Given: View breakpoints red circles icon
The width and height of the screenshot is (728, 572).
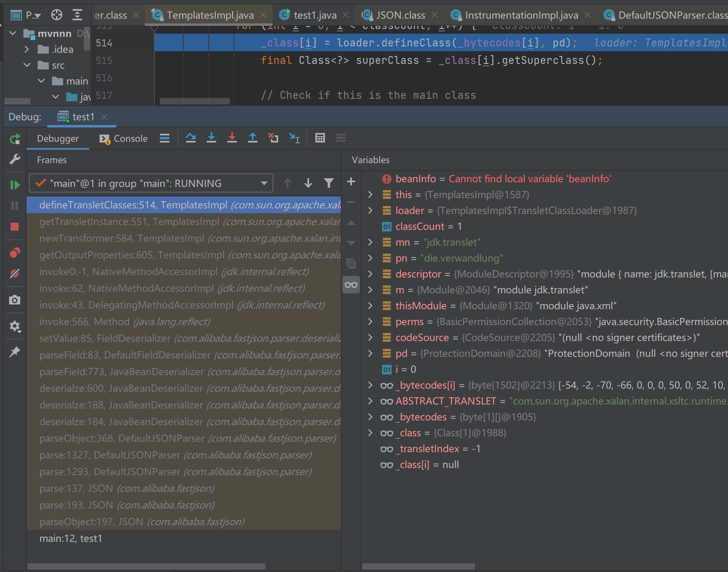Looking at the screenshot, I should 15,252.
